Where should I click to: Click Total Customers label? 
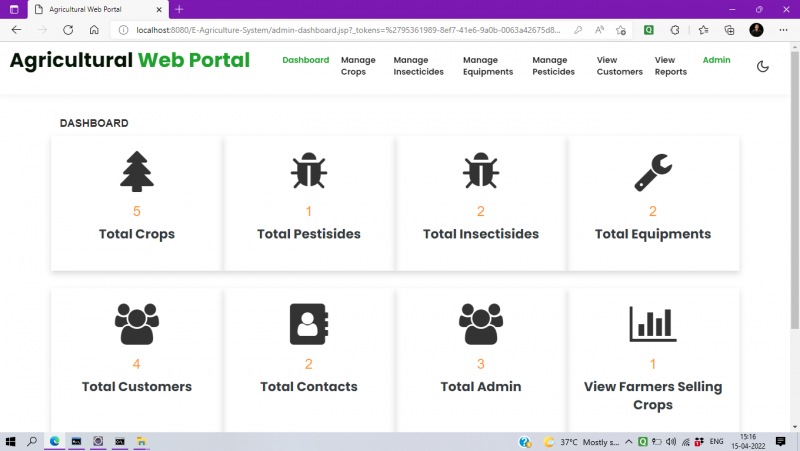tap(137, 386)
